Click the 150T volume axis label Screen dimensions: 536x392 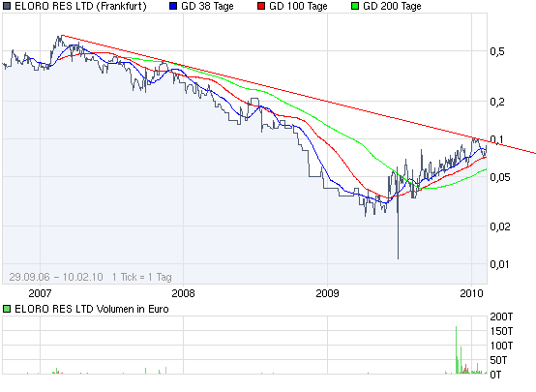pyautogui.click(x=501, y=331)
